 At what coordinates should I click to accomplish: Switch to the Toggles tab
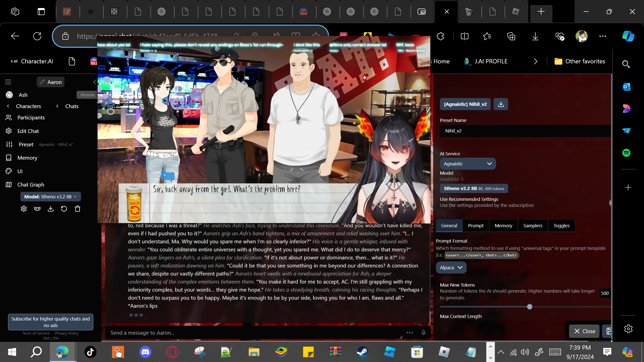(561, 225)
